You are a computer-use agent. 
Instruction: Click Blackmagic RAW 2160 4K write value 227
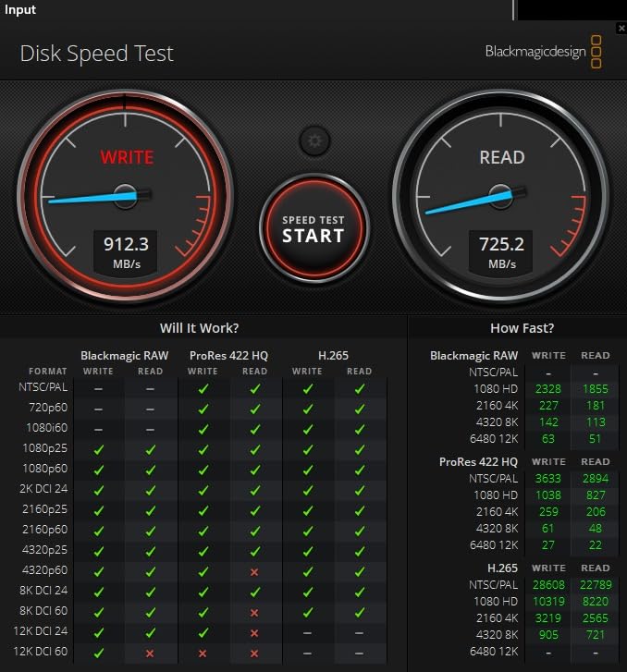tap(548, 406)
